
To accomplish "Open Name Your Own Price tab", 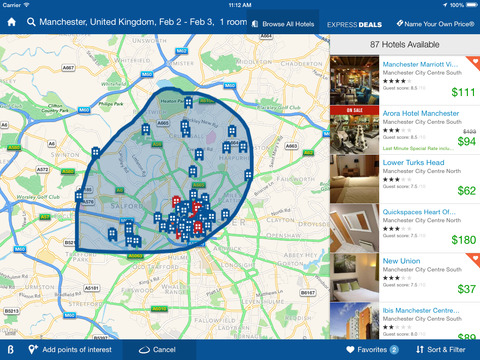I will [x=435, y=24].
